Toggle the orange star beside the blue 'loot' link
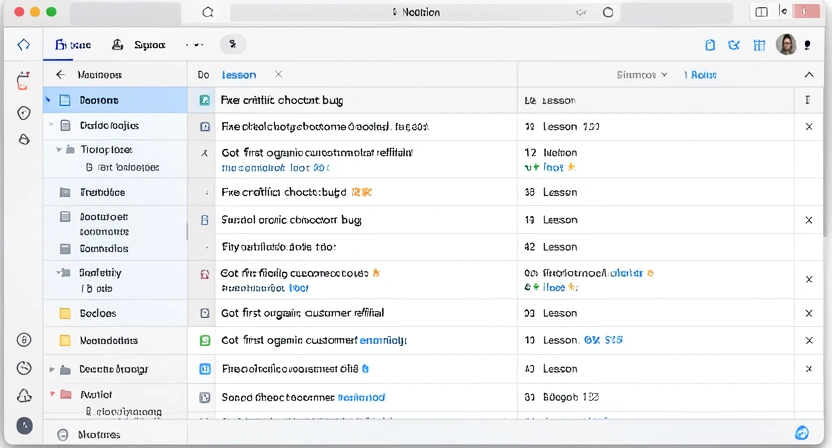Screen dimensions: 832x448 (571, 167)
